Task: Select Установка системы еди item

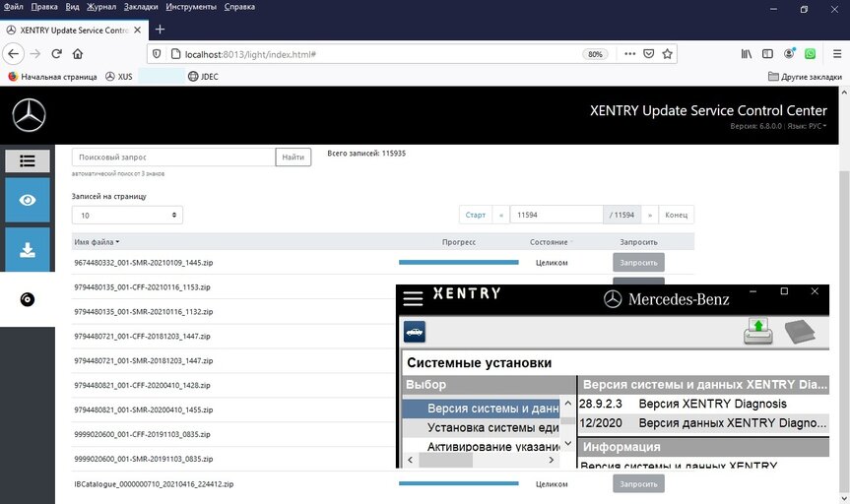Action: click(481, 427)
